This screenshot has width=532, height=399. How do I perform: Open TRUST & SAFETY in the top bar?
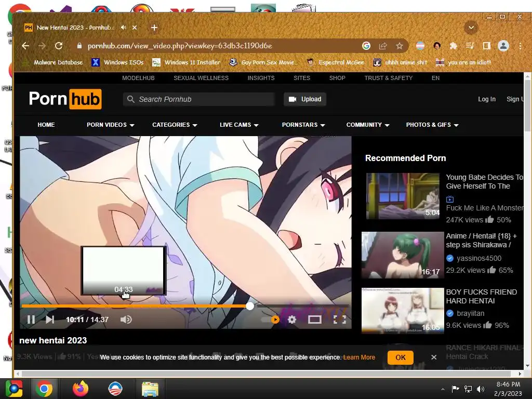389,78
